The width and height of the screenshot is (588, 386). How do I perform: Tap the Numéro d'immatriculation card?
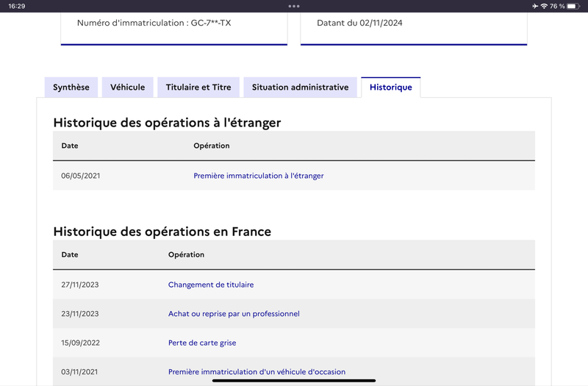pyautogui.click(x=174, y=29)
